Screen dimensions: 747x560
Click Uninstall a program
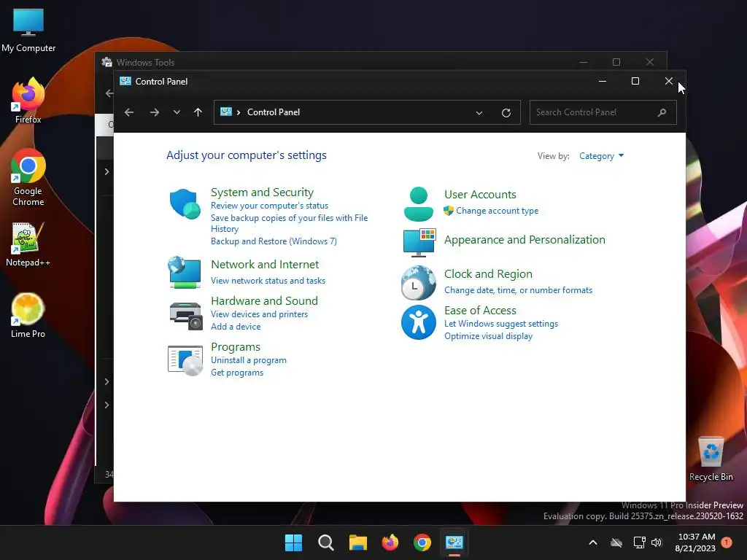coord(249,360)
